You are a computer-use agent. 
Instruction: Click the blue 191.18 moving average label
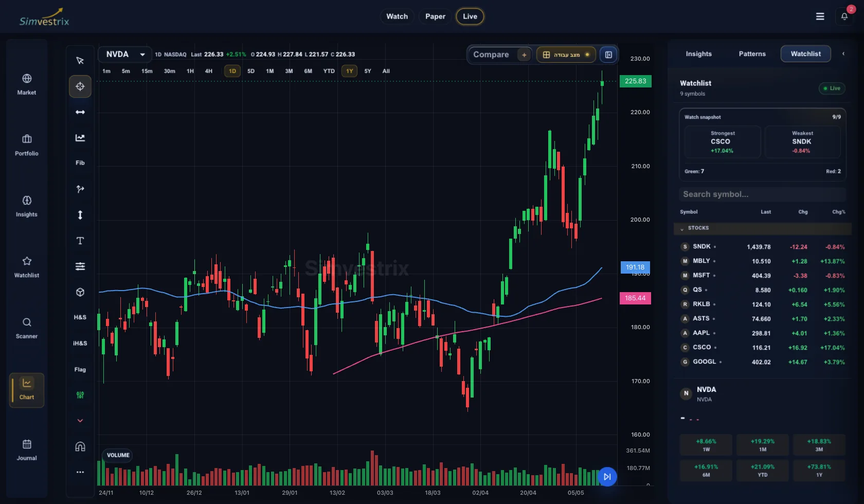point(635,267)
